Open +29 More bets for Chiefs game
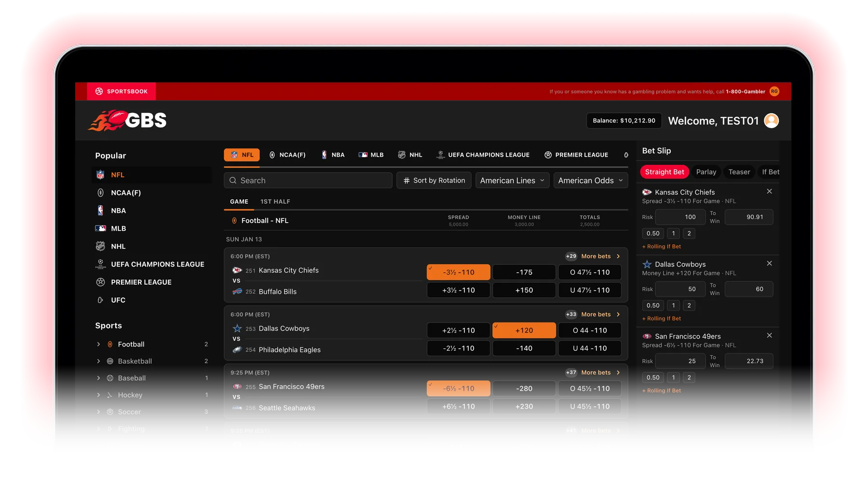 593,256
